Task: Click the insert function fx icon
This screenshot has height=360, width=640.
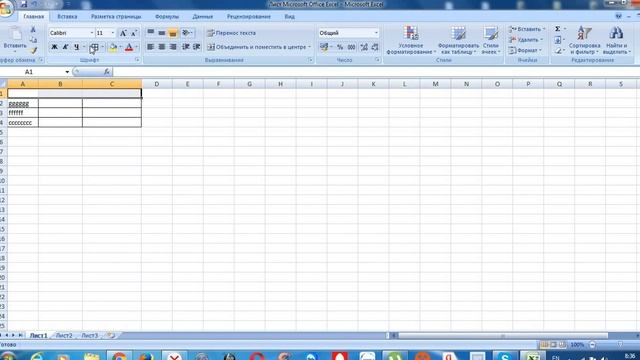Action: click(107, 72)
